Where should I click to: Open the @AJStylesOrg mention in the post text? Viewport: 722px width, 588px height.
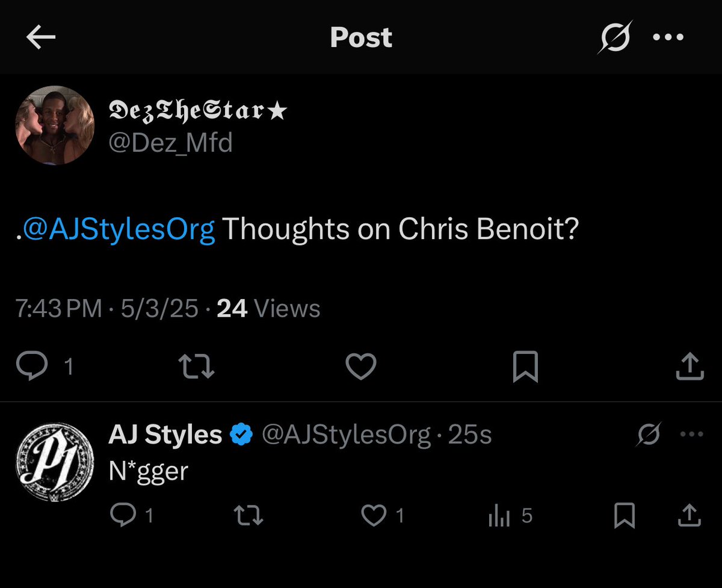(x=118, y=229)
